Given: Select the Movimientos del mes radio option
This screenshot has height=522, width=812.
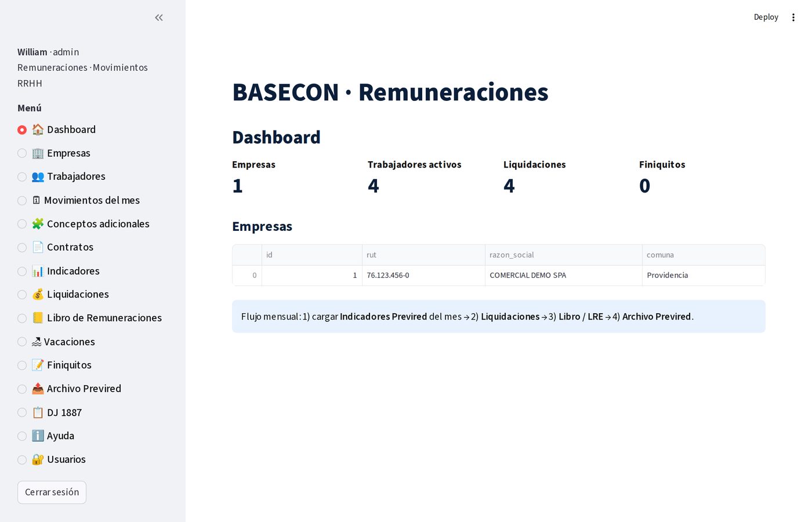Looking at the screenshot, I should (x=22, y=201).
